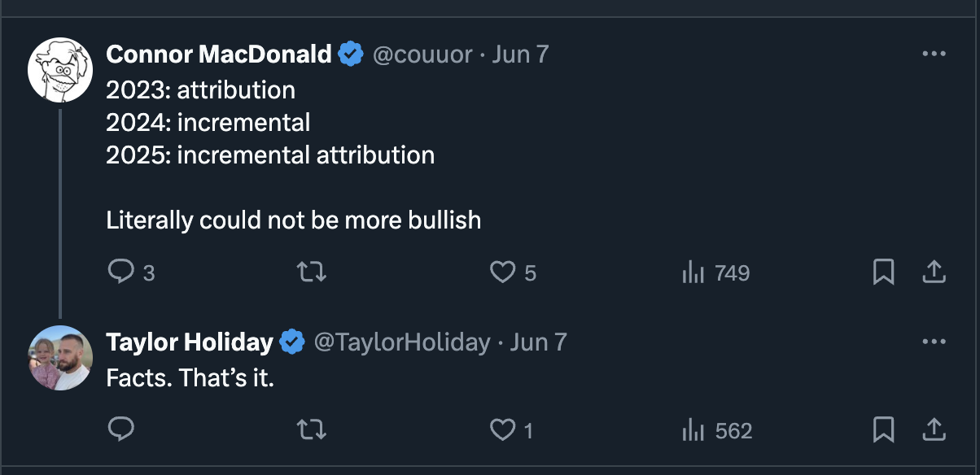The height and width of the screenshot is (475, 980).
Task: Open more options on Connor MacDonald's tweet
Action: pyautogui.click(x=934, y=54)
